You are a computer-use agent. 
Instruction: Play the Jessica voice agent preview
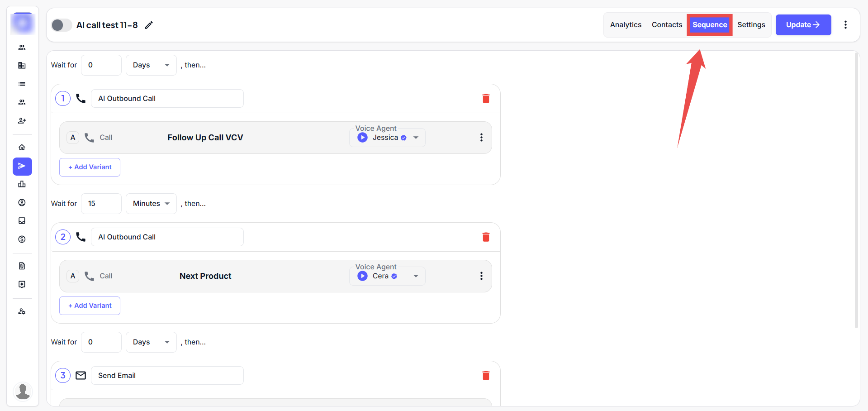pyautogui.click(x=362, y=138)
